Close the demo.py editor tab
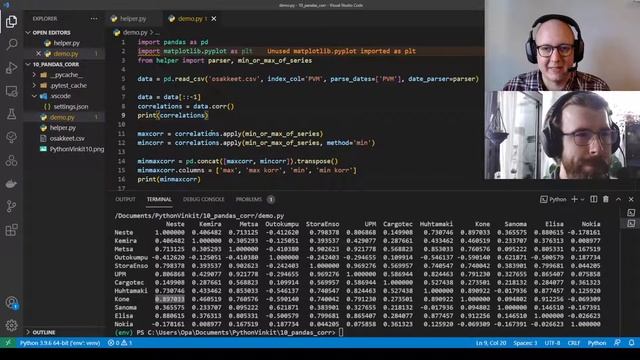 coord(214,19)
